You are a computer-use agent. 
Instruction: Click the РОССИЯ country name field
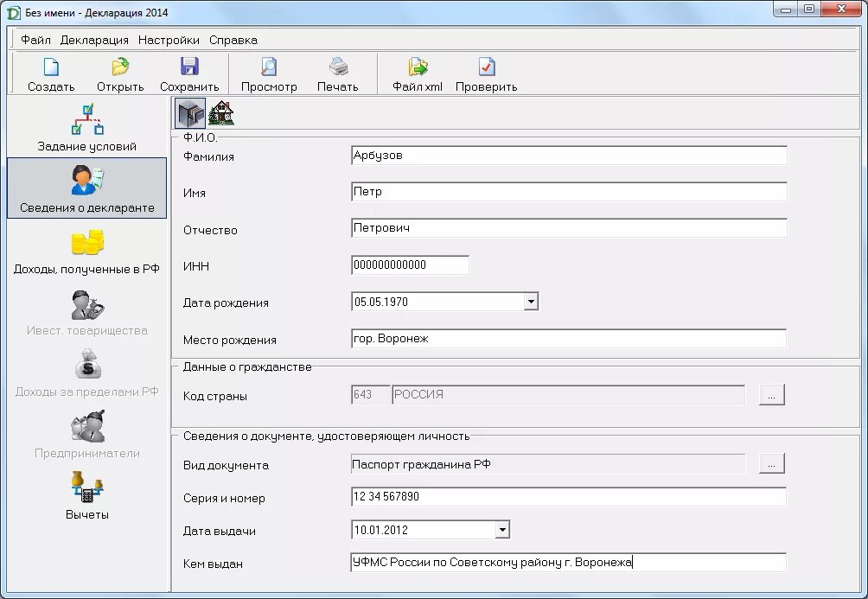[569, 395]
